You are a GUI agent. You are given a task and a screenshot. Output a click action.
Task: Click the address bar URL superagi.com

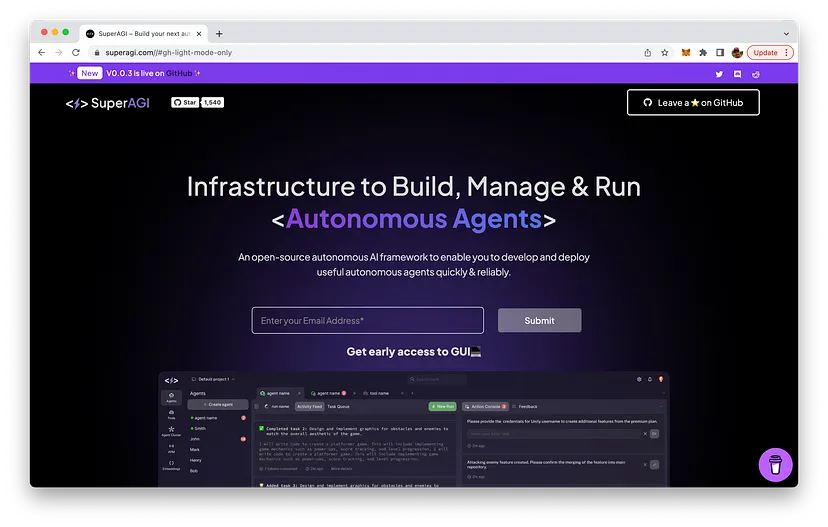click(x=168, y=53)
